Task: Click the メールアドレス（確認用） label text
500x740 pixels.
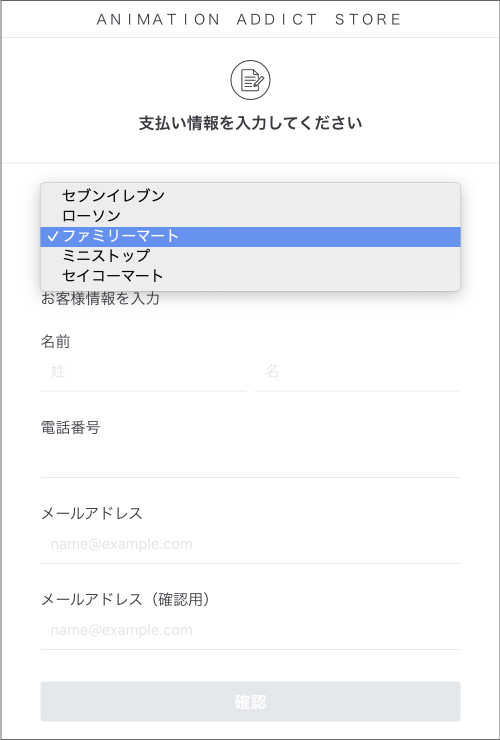Action: coord(127,599)
